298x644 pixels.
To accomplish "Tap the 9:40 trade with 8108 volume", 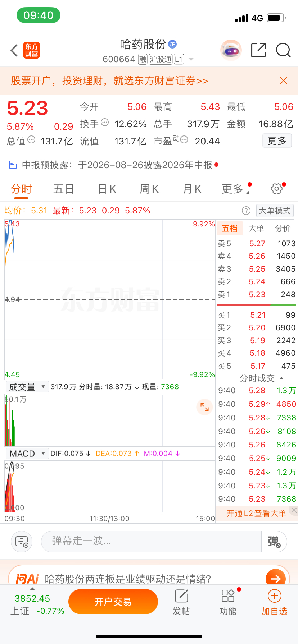I will pyautogui.click(x=257, y=432).
